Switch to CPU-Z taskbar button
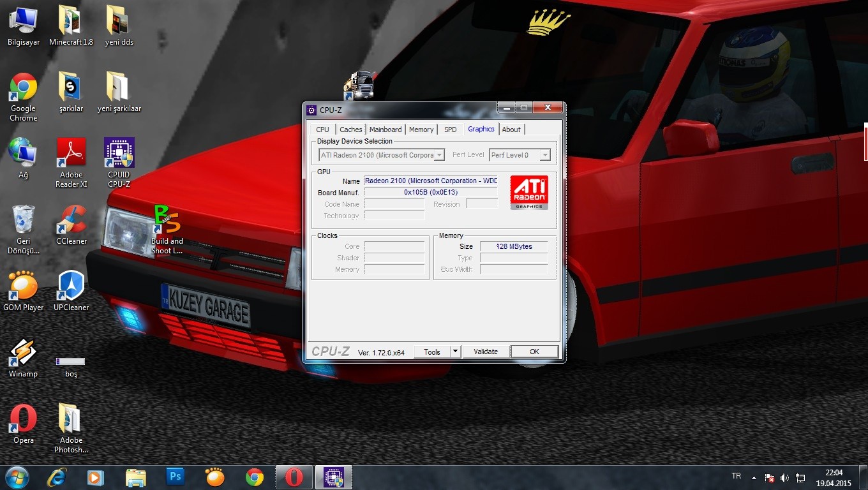The image size is (868, 490). click(x=334, y=477)
